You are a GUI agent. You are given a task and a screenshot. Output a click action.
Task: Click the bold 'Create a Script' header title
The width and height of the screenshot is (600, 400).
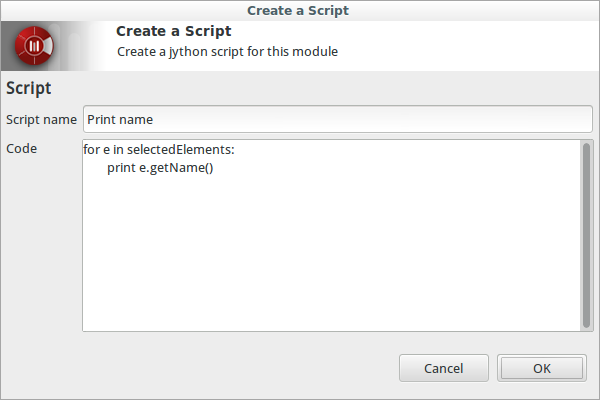174,31
